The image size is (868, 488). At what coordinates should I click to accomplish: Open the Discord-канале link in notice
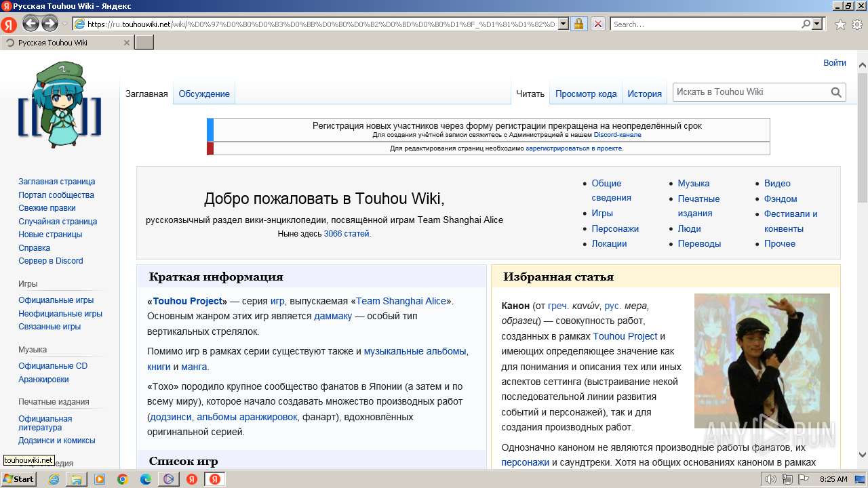(x=617, y=135)
